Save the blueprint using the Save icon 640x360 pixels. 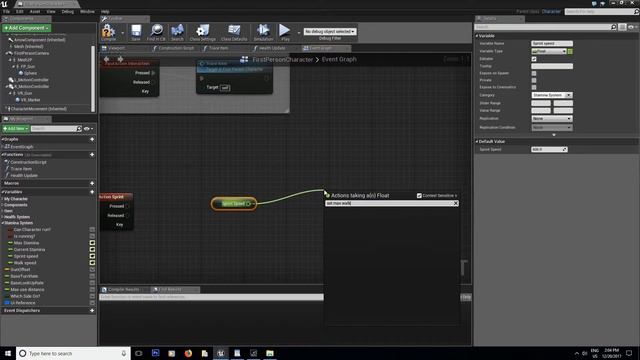coord(136,32)
